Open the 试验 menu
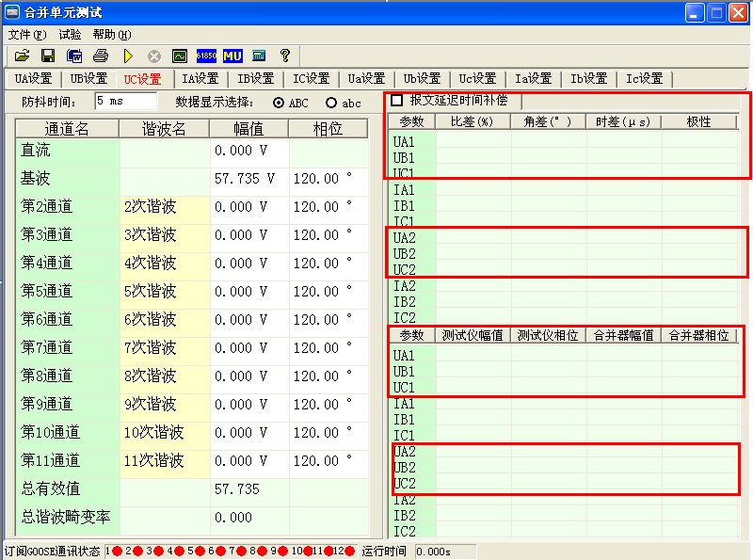This screenshot has height=560, width=753. pos(70,34)
